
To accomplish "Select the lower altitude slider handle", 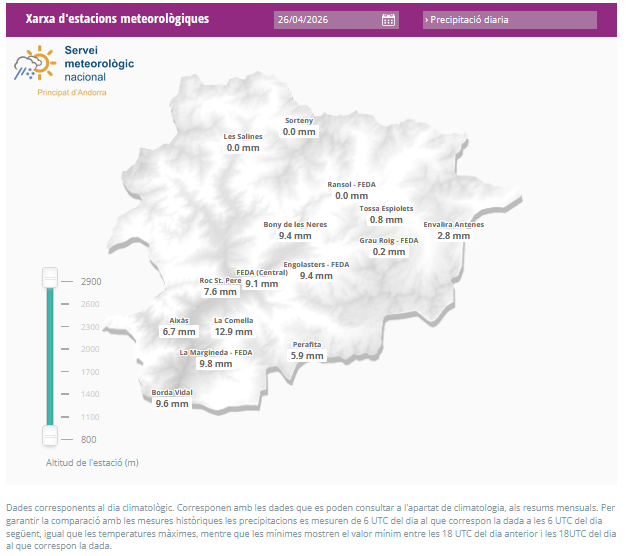I will [x=49, y=435].
